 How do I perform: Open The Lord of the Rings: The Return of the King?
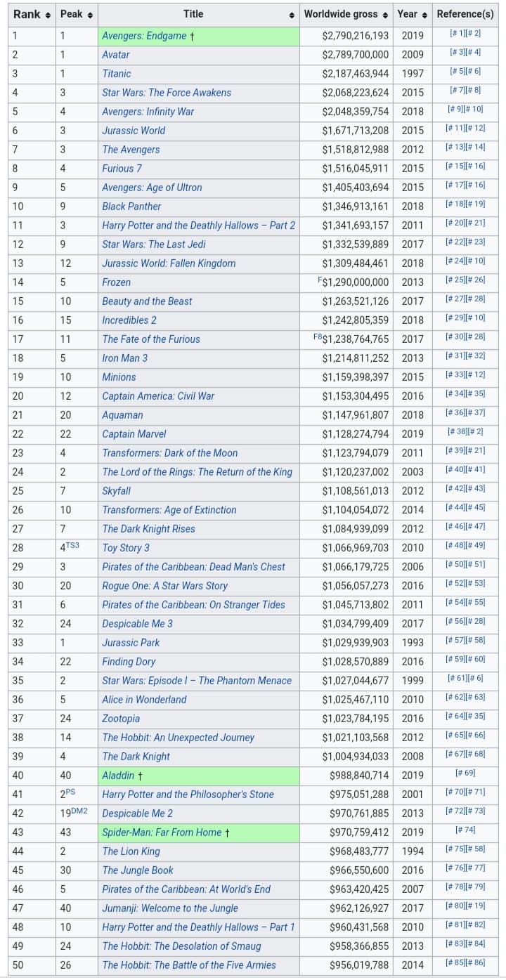coord(197,472)
